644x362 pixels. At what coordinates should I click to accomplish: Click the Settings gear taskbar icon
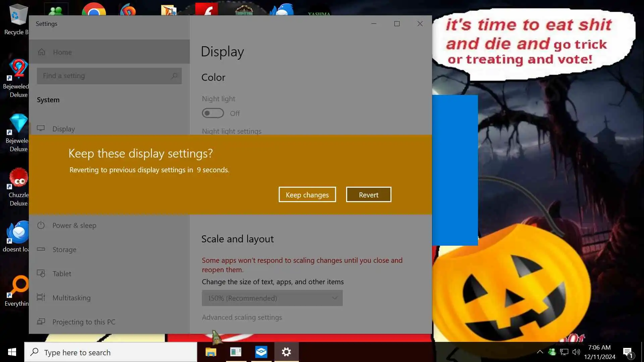(286, 352)
